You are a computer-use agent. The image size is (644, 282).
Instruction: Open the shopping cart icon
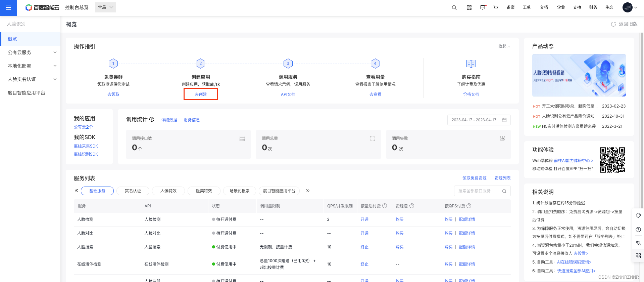click(x=496, y=7)
